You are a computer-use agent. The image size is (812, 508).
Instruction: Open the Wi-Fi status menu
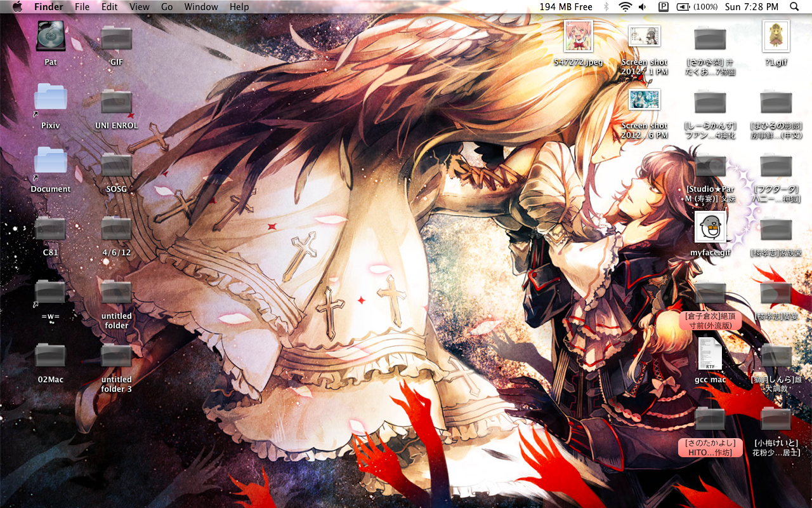pos(625,7)
